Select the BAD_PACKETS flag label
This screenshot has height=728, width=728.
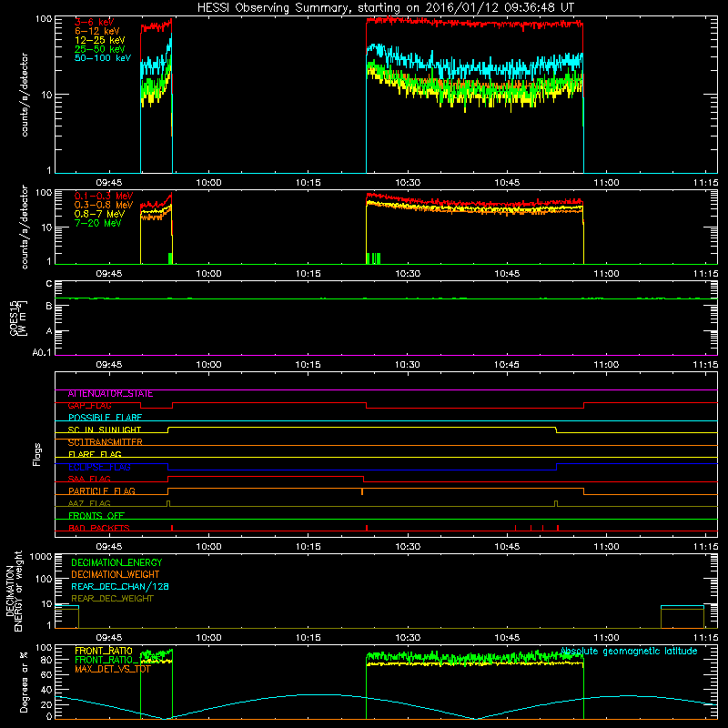pos(99,529)
